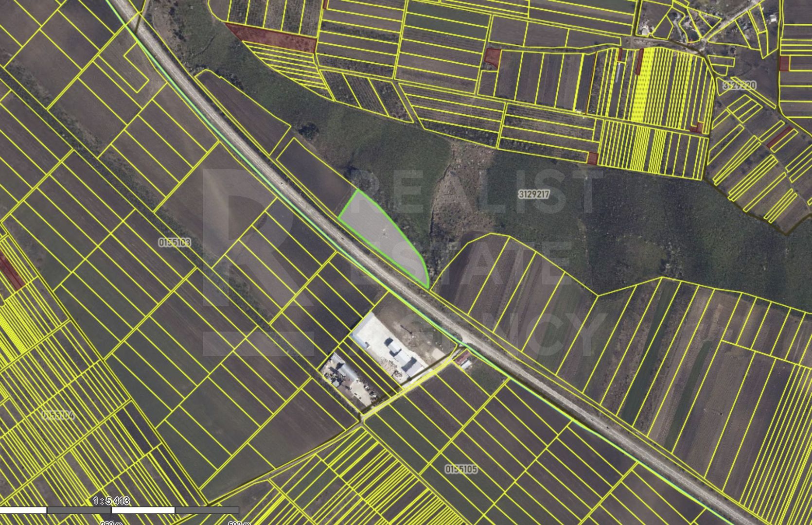The height and width of the screenshot is (525, 812).
Task: Select the red parcel at far right edge
Action: click(784, 63)
